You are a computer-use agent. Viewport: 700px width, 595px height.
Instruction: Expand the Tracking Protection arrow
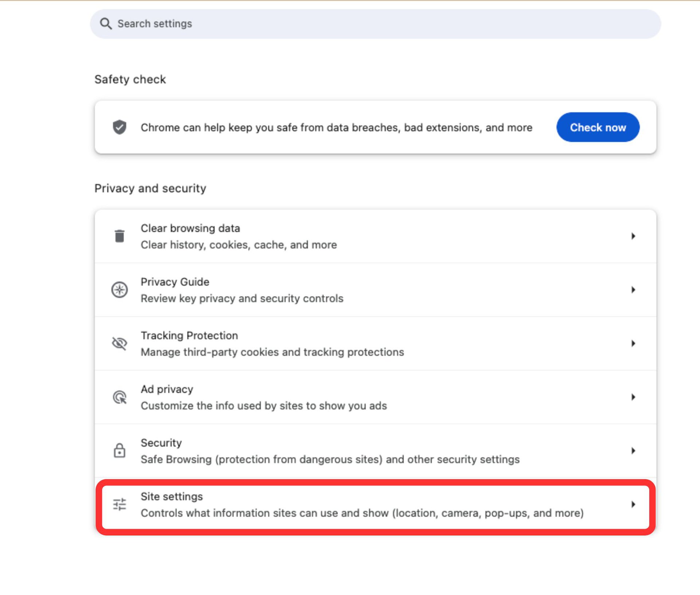[x=633, y=343]
